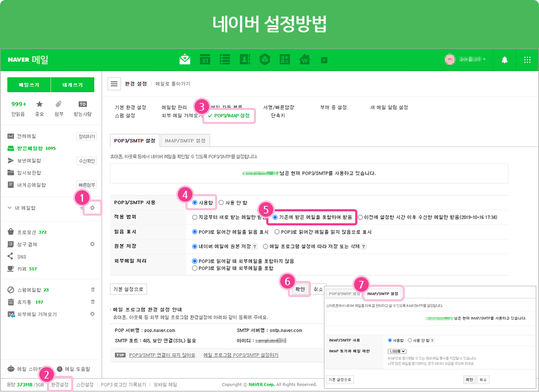Image resolution: width=539 pixels, height=392 pixels.
Task: Click the 메일 도움말 question mark icon
Action: (59, 369)
